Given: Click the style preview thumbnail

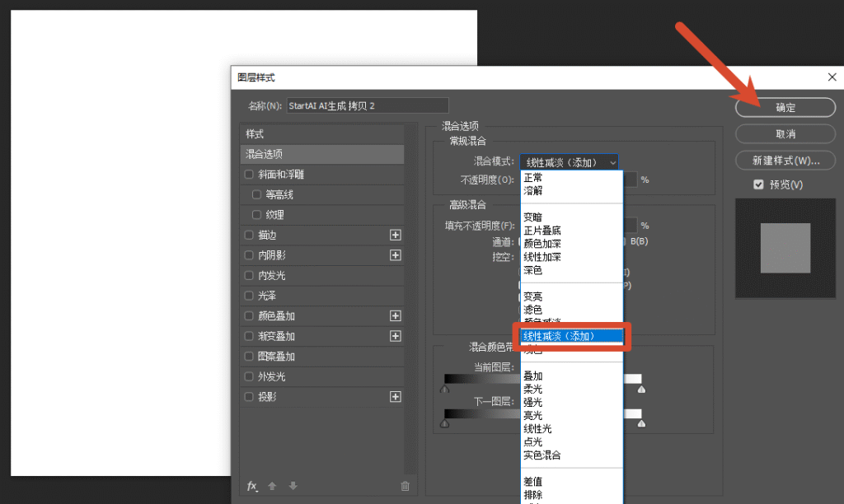Looking at the screenshot, I should coord(785,248).
